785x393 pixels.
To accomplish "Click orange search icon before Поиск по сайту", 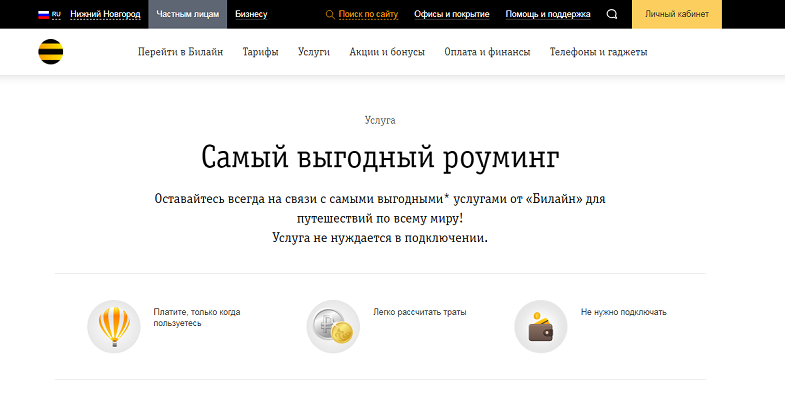I will 330,15.
